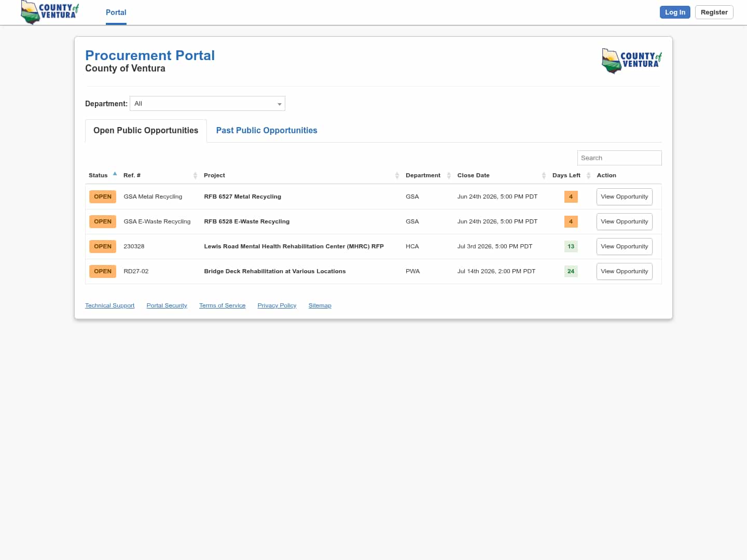The height and width of the screenshot is (560, 747).
Task: Open the Privacy Policy link
Action: (277, 305)
